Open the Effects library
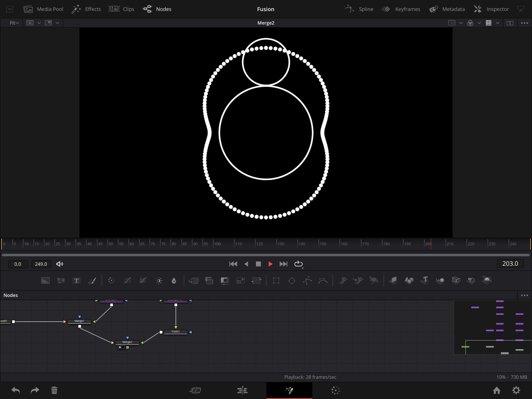 tap(86, 9)
